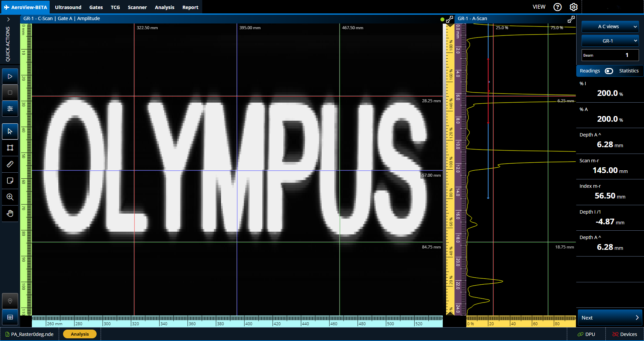Toggle the help question mark icon

click(557, 7)
